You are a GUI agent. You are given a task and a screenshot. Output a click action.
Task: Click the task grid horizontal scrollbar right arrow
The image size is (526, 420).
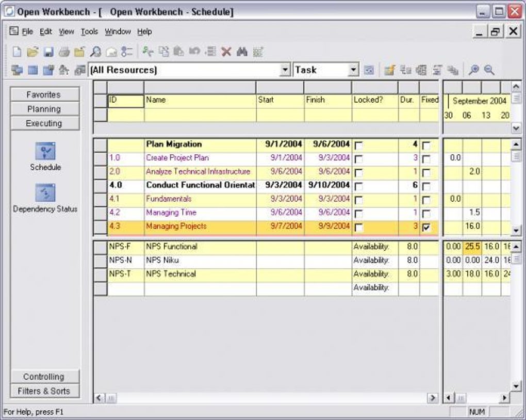433,398
